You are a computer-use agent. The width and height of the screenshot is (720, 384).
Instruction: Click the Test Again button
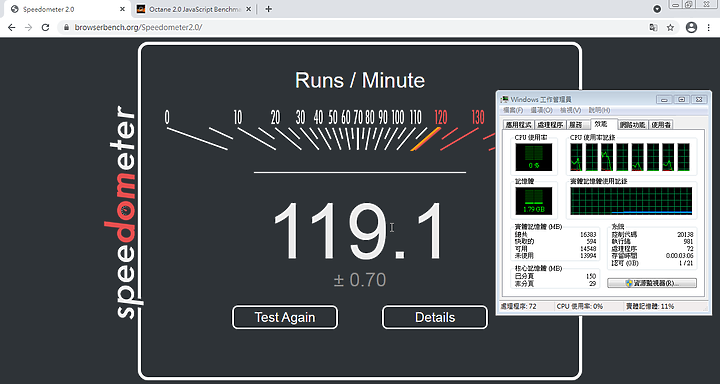[x=285, y=317]
